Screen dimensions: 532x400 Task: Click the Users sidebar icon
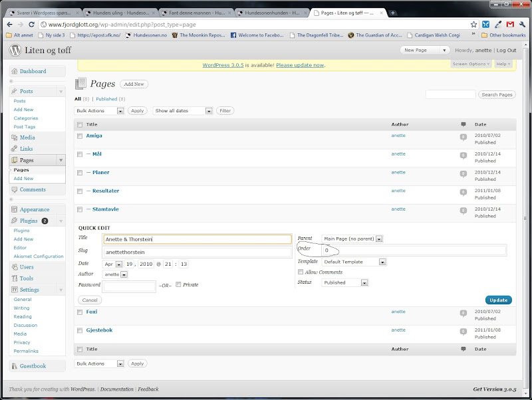(x=14, y=267)
